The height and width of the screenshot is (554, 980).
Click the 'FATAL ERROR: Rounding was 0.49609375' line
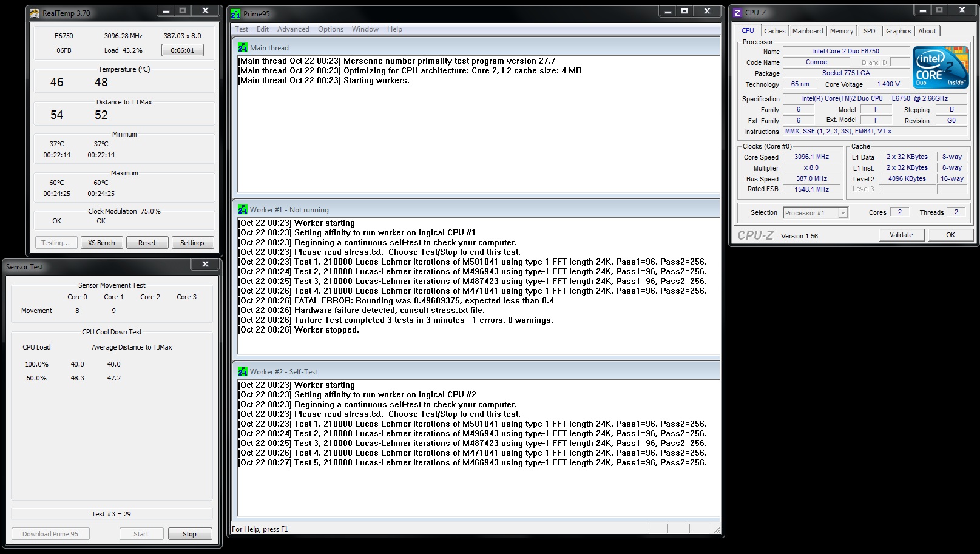(396, 300)
